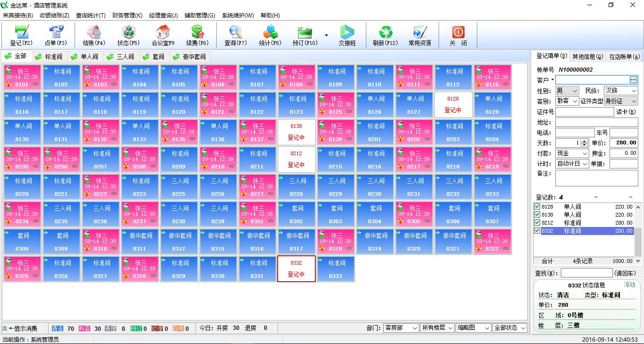This screenshot has height=344, width=644.
Task: Click the link icon on room 8115
Action: coord(506,84)
